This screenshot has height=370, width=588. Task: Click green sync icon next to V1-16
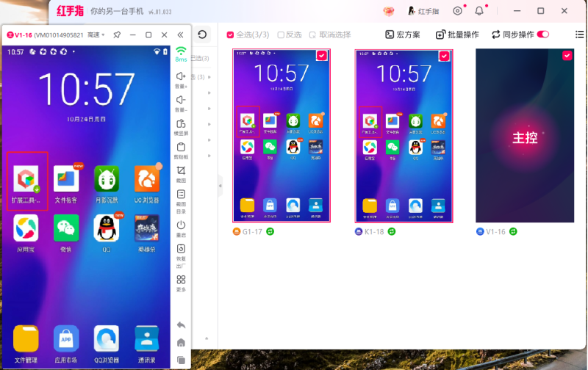coord(513,231)
